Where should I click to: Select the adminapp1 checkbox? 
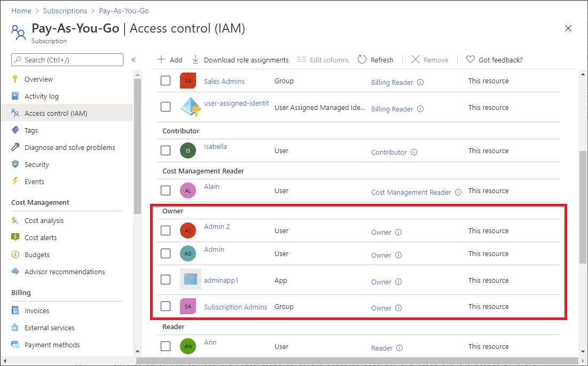click(166, 280)
